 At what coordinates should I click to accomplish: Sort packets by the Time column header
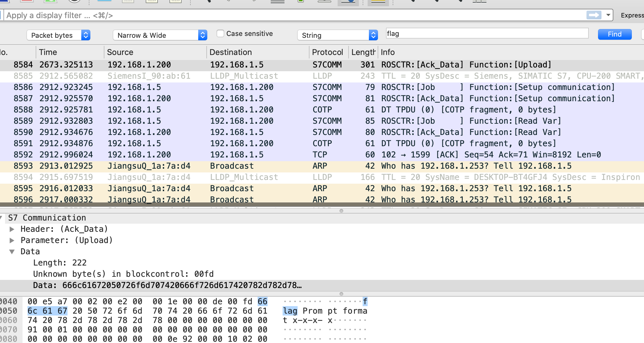coord(70,52)
